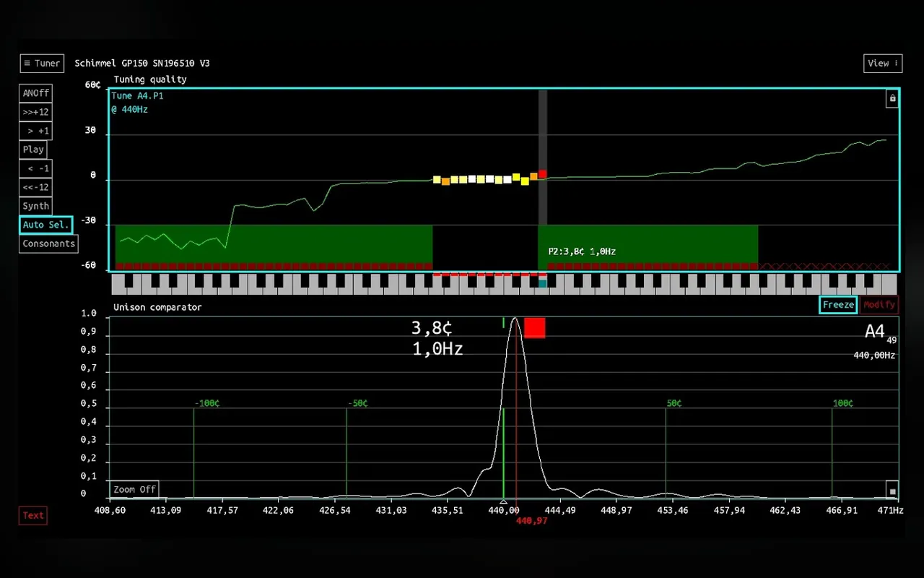Viewport: 924px width, 578px height.
Task: Toggle the Zoom Off button
Action: 134,489
